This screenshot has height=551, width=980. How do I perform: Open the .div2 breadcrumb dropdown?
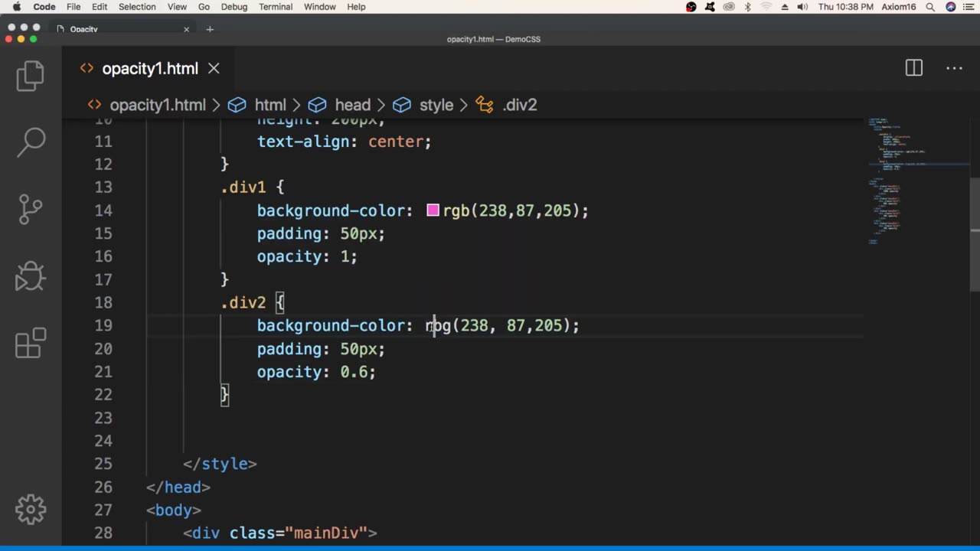coord(520,105)
